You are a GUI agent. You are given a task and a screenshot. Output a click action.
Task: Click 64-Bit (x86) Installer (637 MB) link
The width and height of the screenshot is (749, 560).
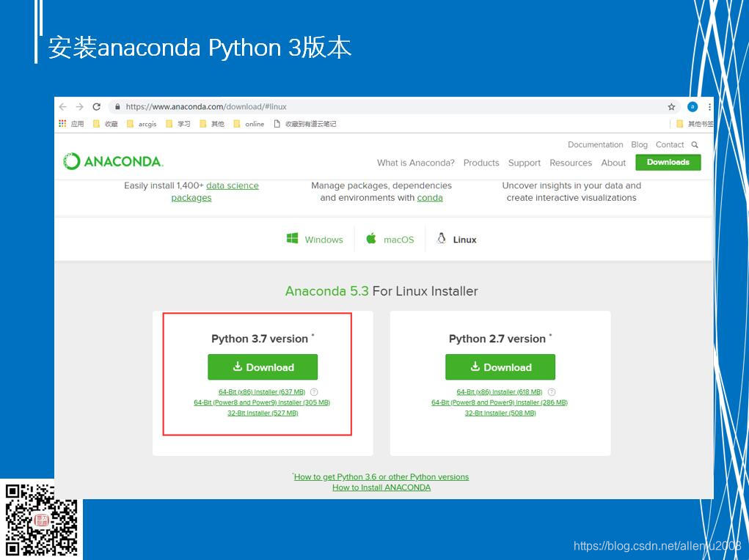pos(262,392)
